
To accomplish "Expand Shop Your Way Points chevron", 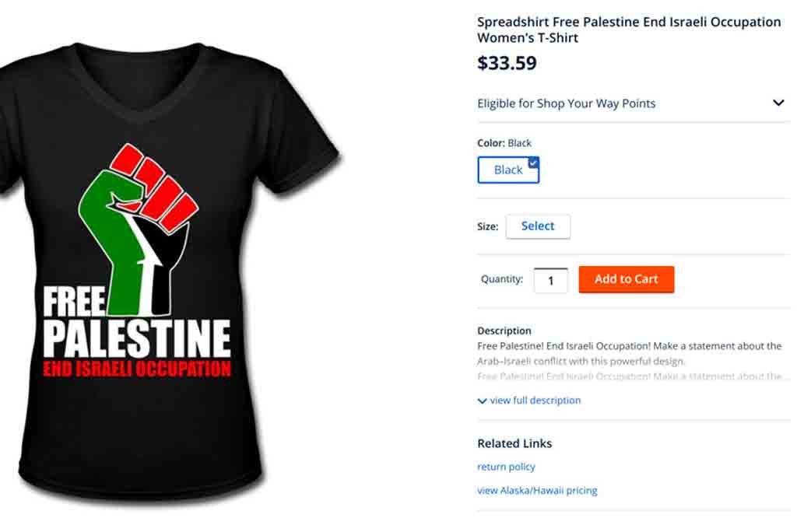I will pyautogui.click(x=778, y=103).
